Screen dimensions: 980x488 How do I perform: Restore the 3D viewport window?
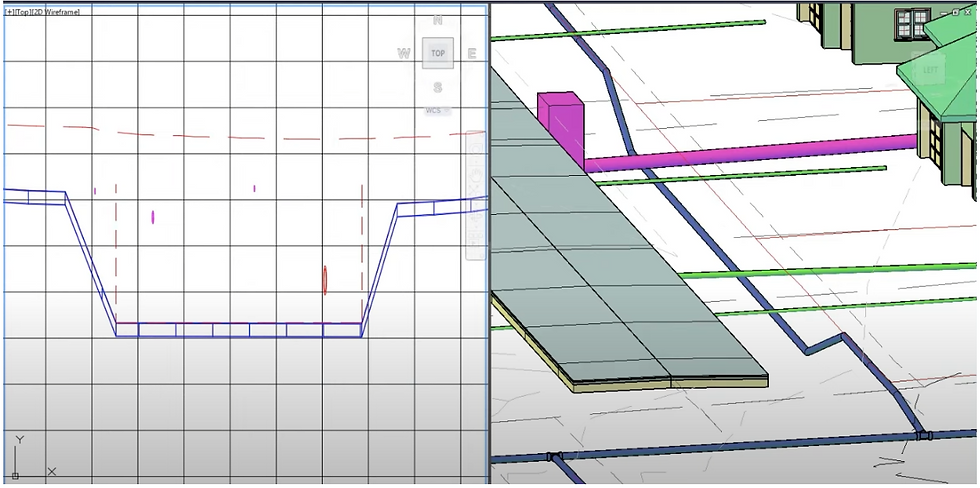(x=955, y=12)
